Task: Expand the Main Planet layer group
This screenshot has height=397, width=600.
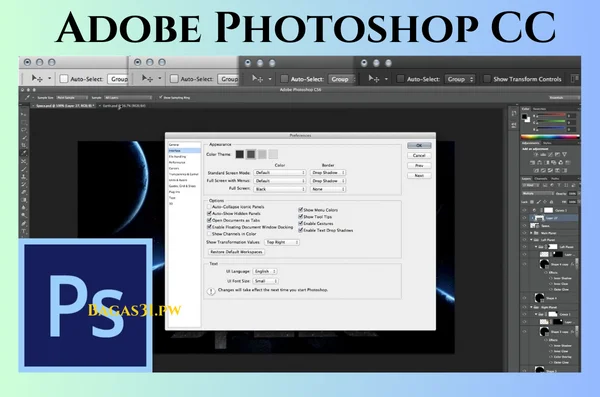Action: tap(531, 233)
